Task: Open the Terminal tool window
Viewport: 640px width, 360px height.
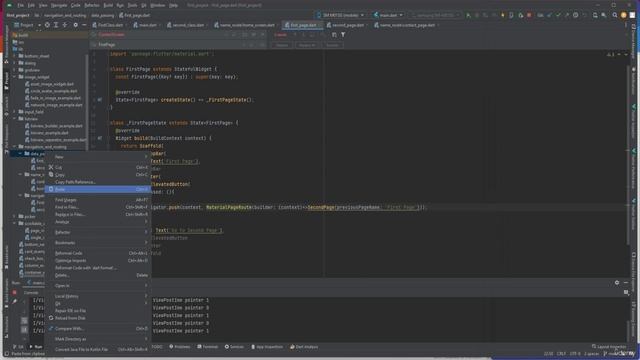Action: pos(208,347)
